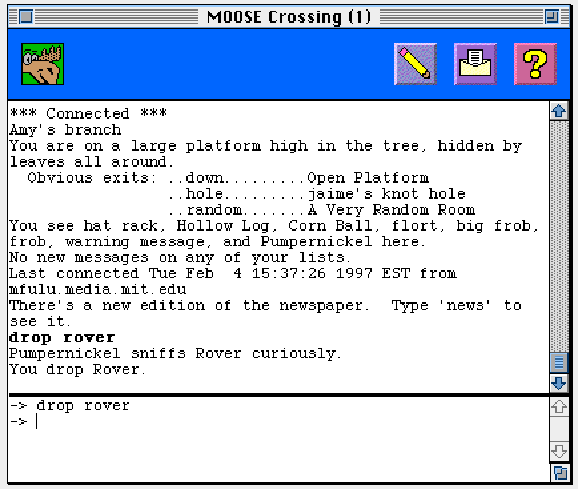
Task: Click the "jaime's knot hole" exit text
Action: coord(387,194)
